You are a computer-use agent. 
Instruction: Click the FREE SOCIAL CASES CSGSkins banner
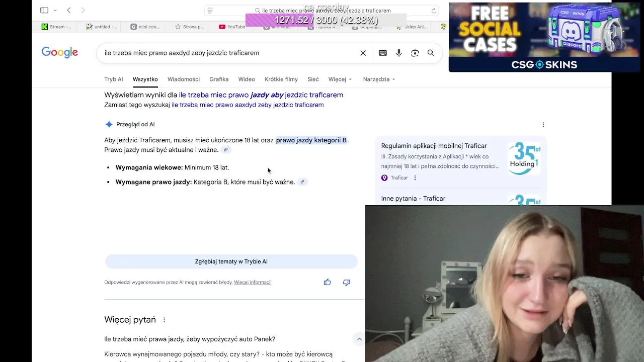(x=544, y=37)
